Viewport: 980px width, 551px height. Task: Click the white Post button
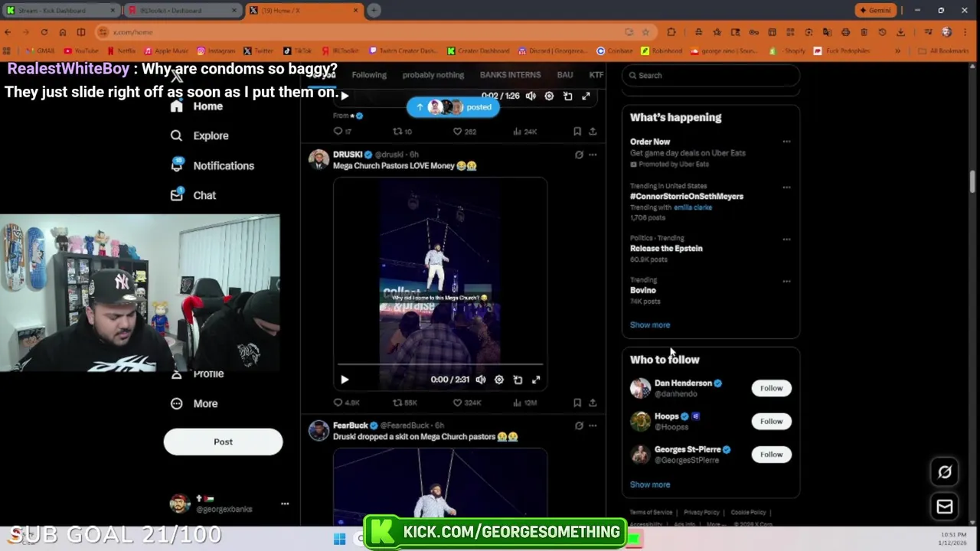pyautogui.click(x=223, y=442)
